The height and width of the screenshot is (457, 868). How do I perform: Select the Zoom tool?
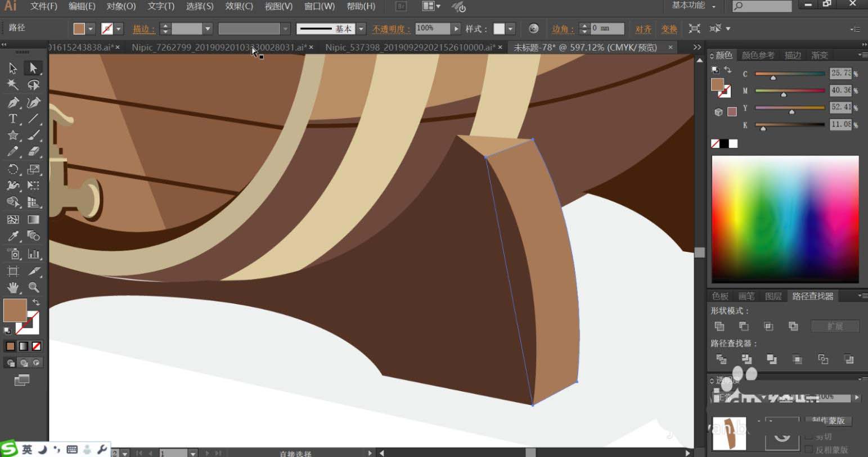pyautogui.click(x=33, y=288)
